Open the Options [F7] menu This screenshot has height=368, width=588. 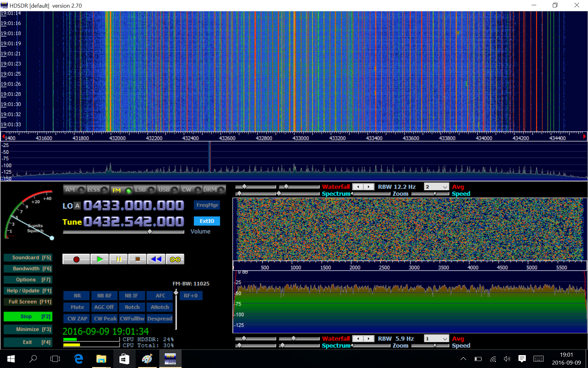(x=28, y=280)
